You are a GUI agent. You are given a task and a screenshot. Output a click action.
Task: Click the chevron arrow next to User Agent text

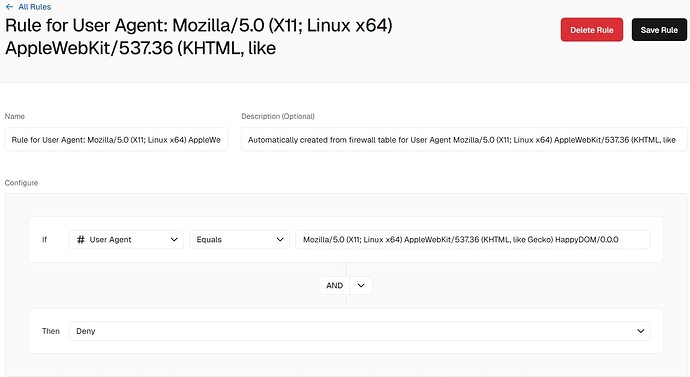pos(174,239)
